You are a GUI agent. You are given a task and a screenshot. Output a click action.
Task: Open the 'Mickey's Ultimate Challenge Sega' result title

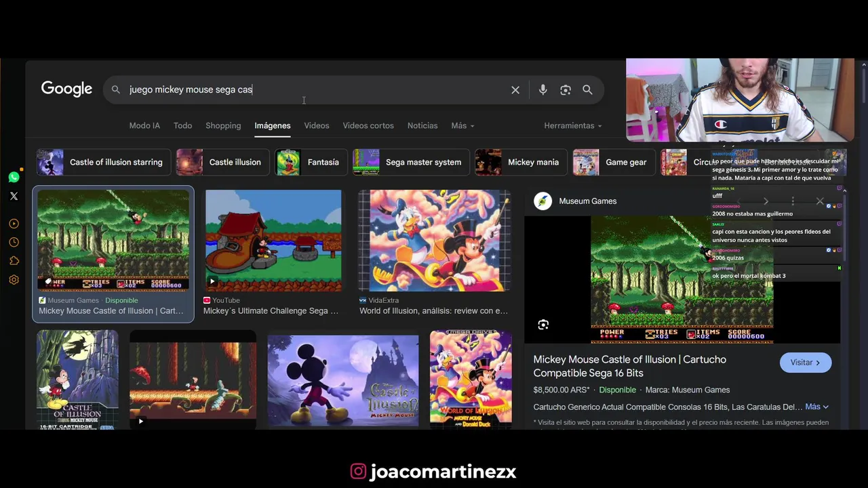(x=271, y=310)
